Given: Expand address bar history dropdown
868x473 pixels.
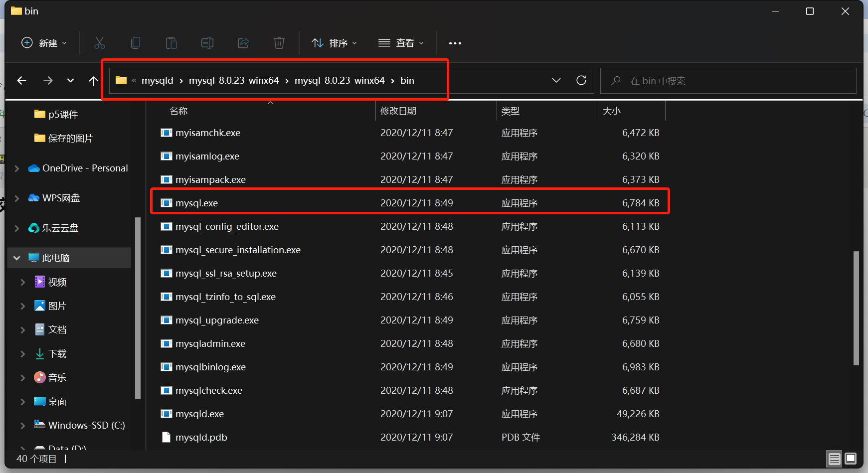Looking at the screenshot, I should 556,80.
